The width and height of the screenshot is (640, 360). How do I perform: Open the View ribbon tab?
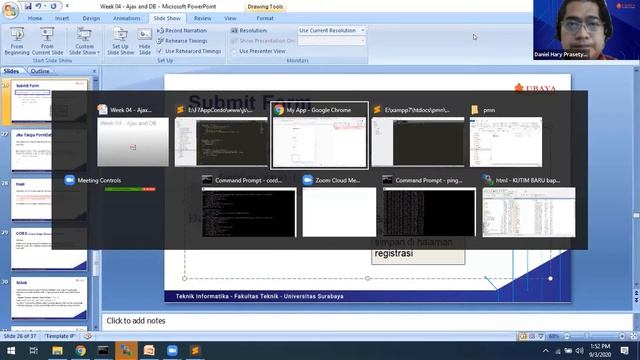(230, 18)
